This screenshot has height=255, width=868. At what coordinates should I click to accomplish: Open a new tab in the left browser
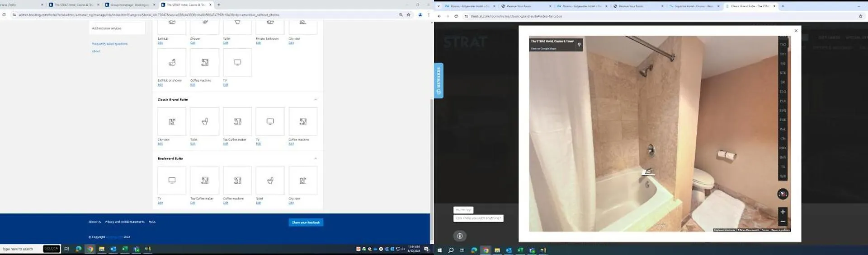click(x=219, y=5)
